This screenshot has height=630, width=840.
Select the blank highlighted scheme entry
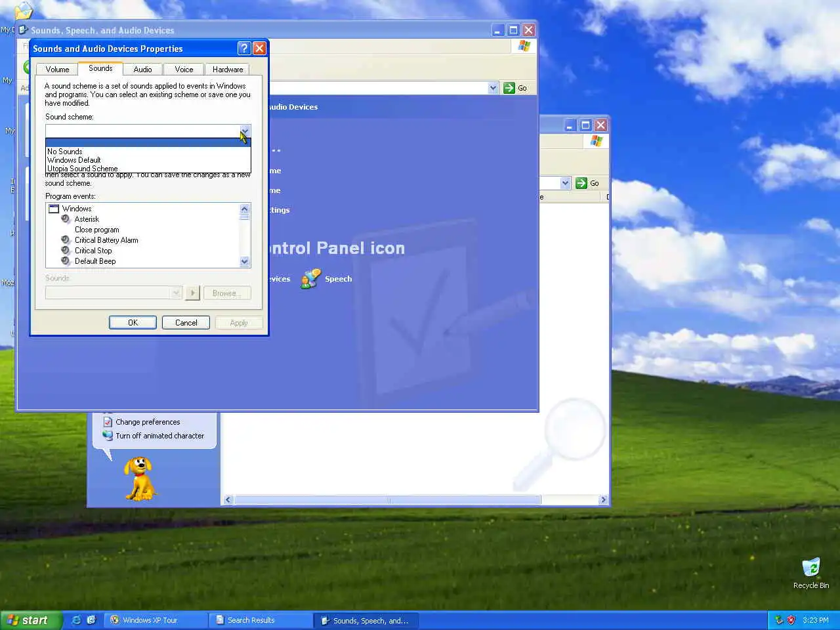(148, 142)
